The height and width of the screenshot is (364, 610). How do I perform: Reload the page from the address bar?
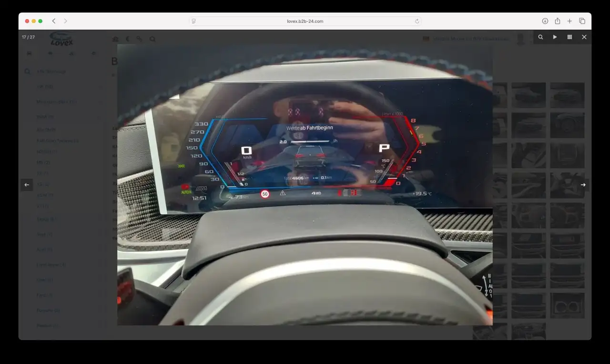[x=417, y=21]
